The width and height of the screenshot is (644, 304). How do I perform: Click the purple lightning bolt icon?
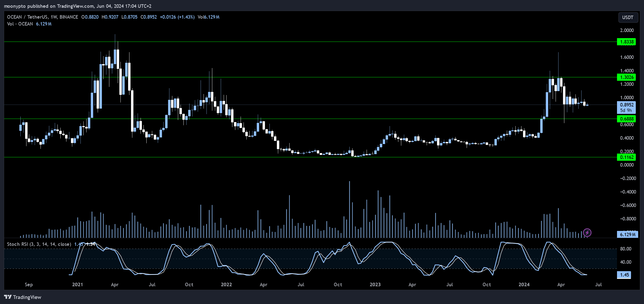[x=587, y=233]
